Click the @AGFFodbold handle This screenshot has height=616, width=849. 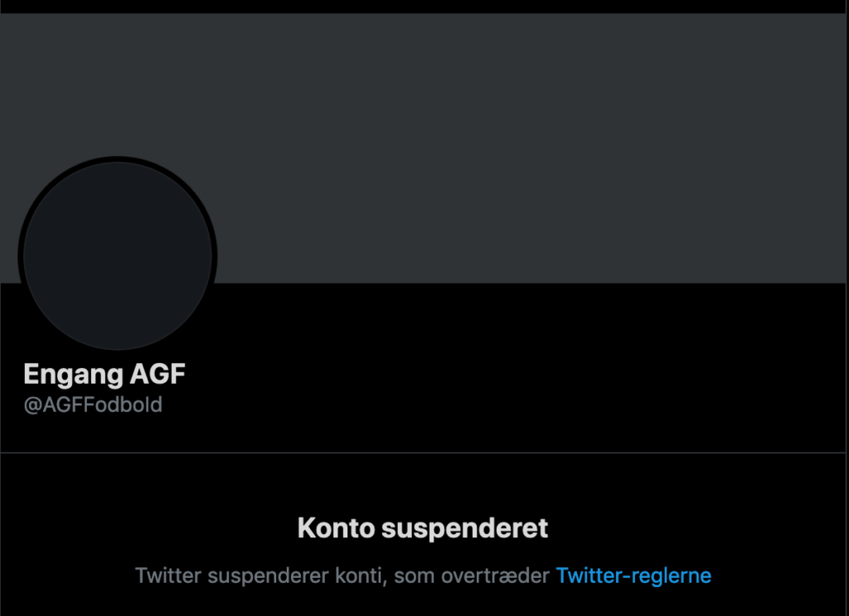[x=93, y=405]
